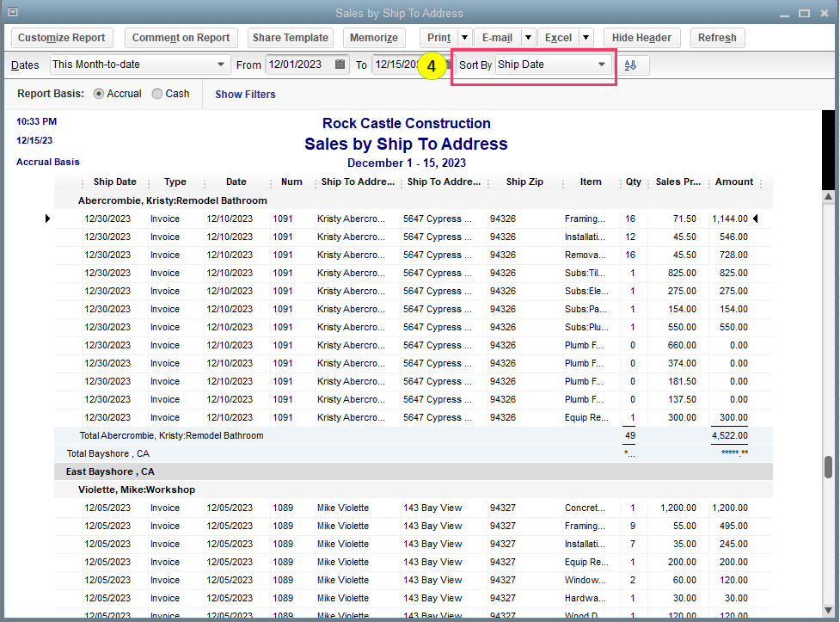Click the window system menu icon in title bar
This screenshot has height=622, width=840.
[12, 12]
